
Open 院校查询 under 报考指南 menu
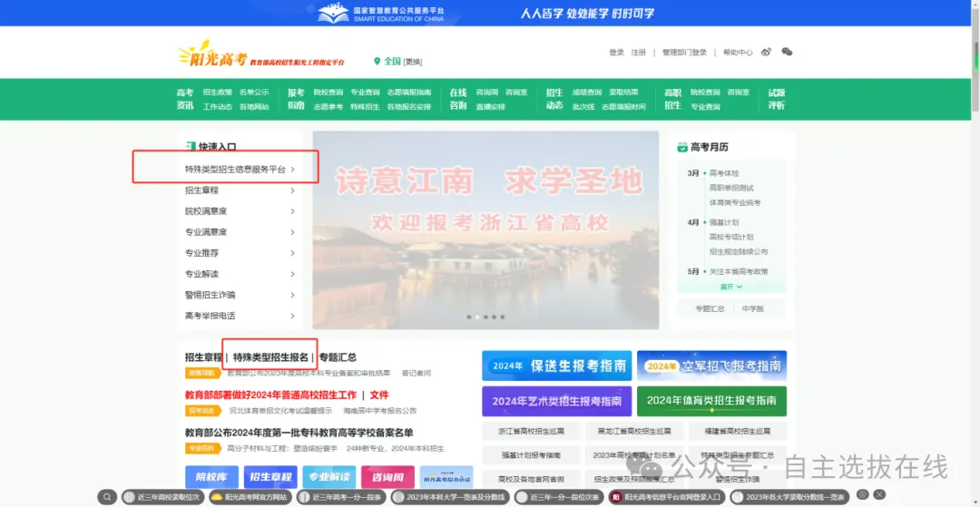click(x=328, y=93)
